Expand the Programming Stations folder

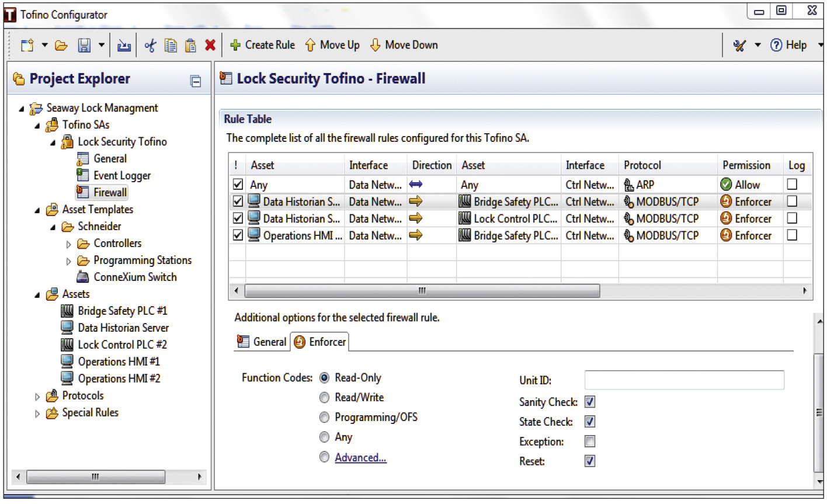pos(69,261)
